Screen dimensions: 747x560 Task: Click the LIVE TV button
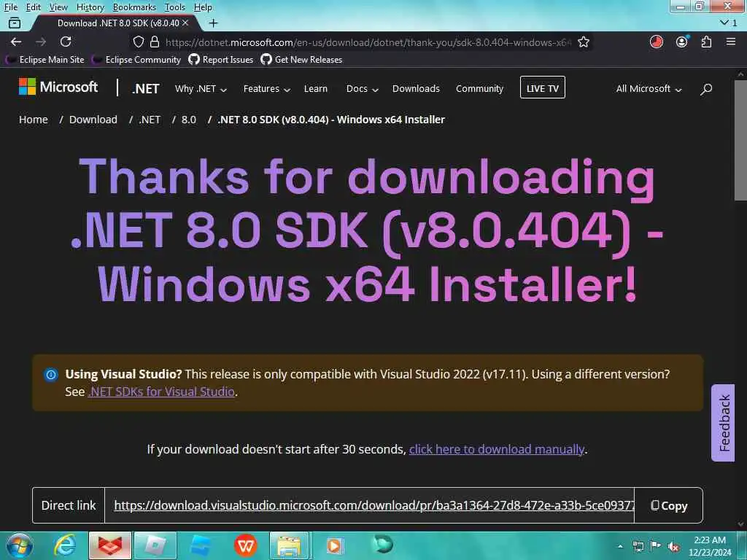(x=543, y=87)
